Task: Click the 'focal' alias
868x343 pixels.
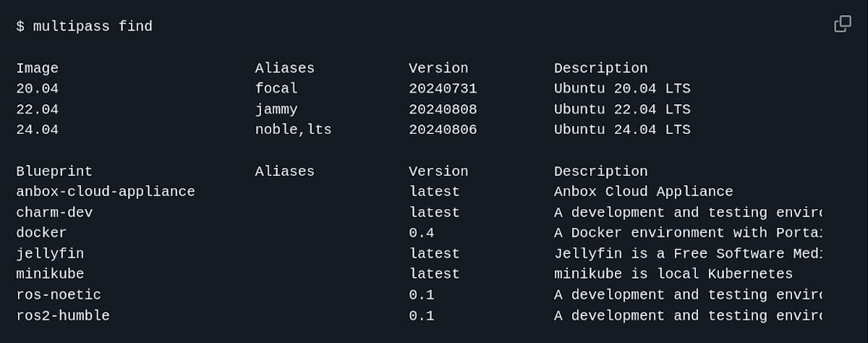Action: [x=276, y=89]
